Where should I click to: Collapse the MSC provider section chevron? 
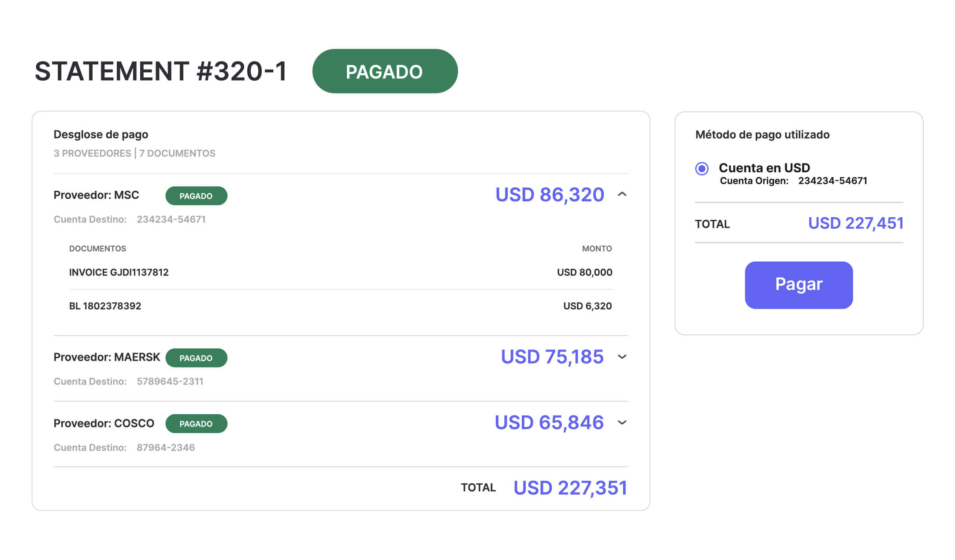tap(622, 194)
